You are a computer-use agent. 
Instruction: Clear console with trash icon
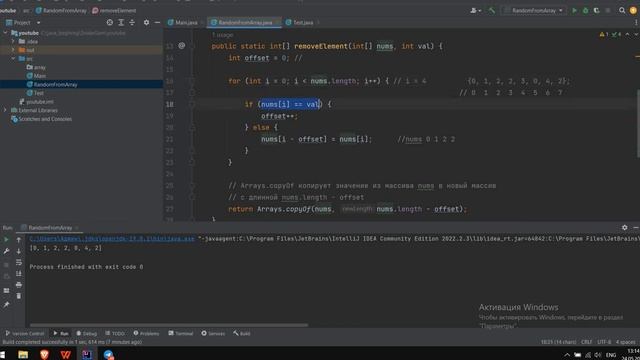19,296
